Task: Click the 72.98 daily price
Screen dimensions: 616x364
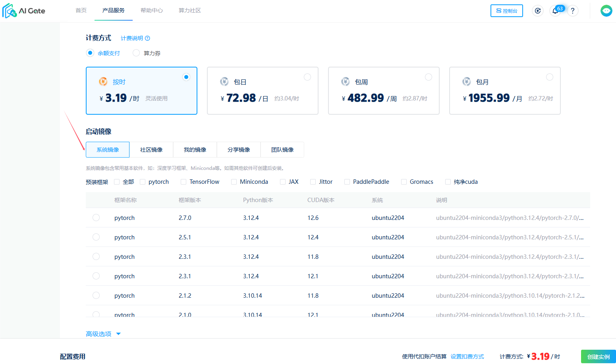Action: (x=241, y=98)
